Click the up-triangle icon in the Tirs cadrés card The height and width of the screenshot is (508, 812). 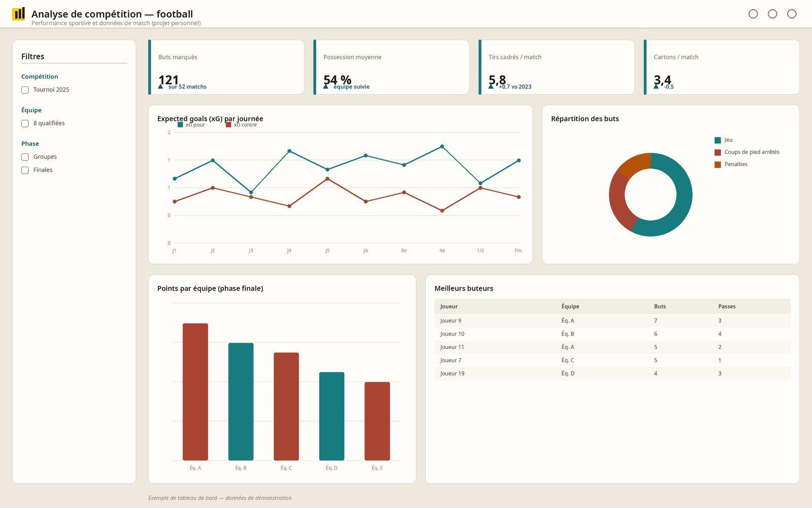(x=491, y=86)
